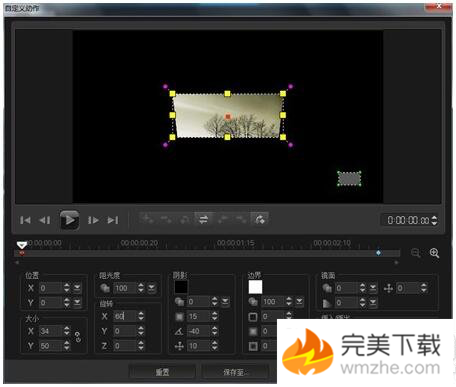456x387 pixels.
Task: Click the move key frame left icon
Action: 222,219
